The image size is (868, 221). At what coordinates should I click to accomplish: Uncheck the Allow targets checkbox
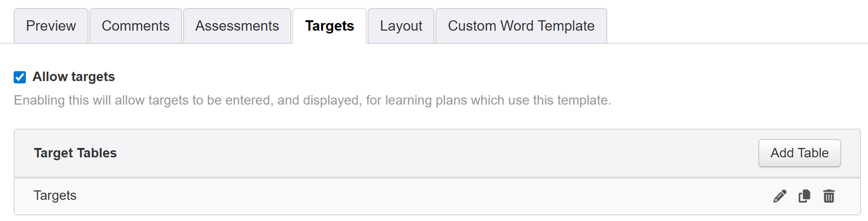pos(20,77)
